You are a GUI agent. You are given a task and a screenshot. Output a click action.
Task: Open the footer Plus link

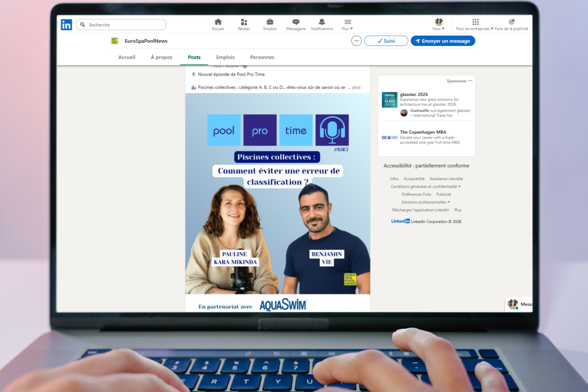pyautogui.click(x=458, y=210)
